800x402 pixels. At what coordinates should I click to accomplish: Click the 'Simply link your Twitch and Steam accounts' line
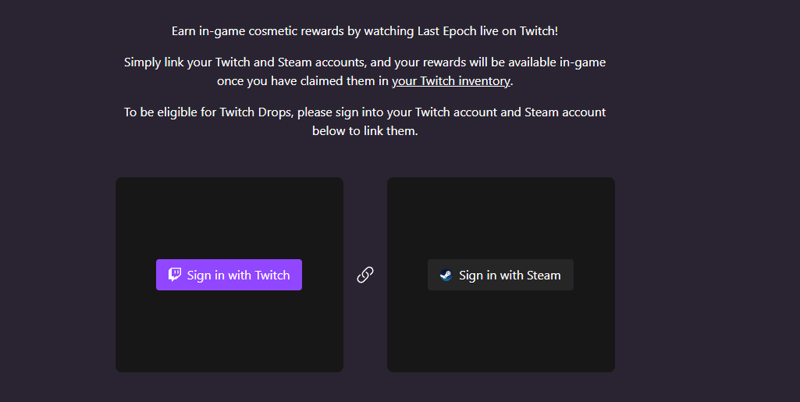(365, 62)
